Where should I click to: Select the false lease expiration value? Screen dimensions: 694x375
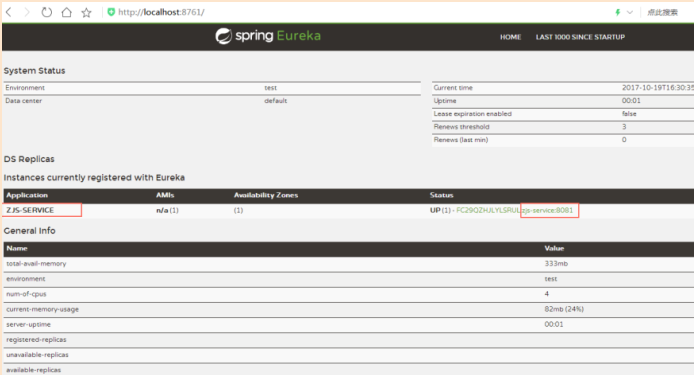coord(629,114)
